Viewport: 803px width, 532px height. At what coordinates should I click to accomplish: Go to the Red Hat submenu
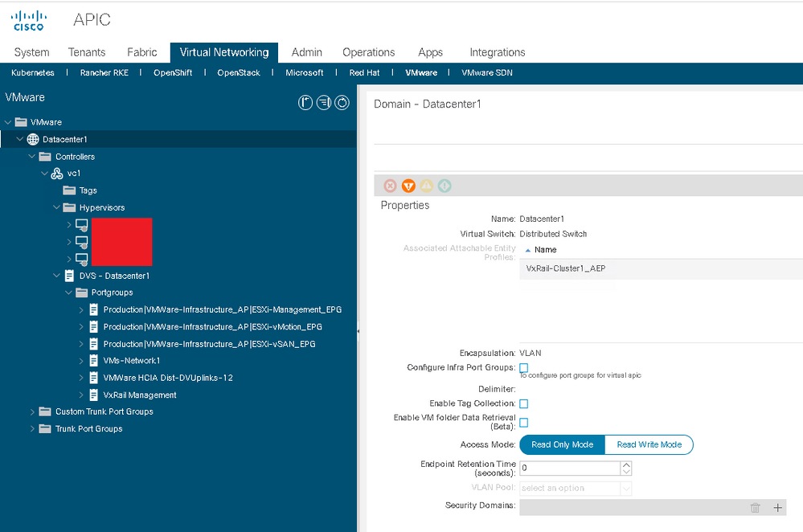click(x=364, y=72)
